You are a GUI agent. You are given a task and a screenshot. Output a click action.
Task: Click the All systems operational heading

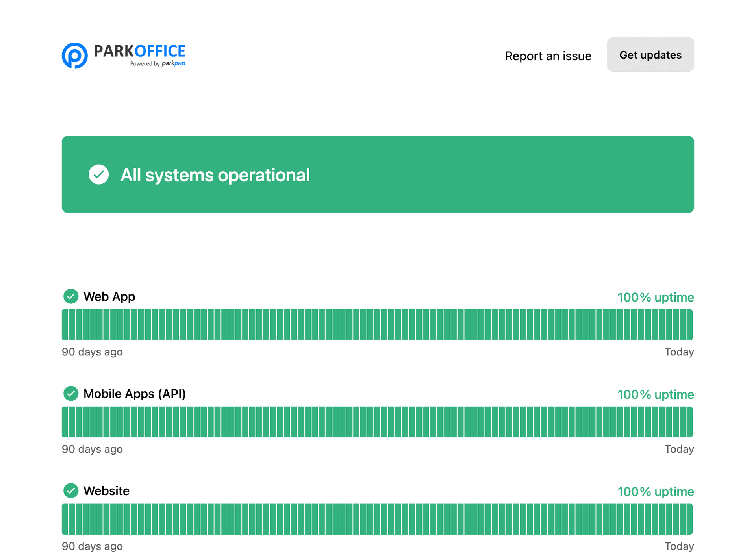tap(215, 175)
